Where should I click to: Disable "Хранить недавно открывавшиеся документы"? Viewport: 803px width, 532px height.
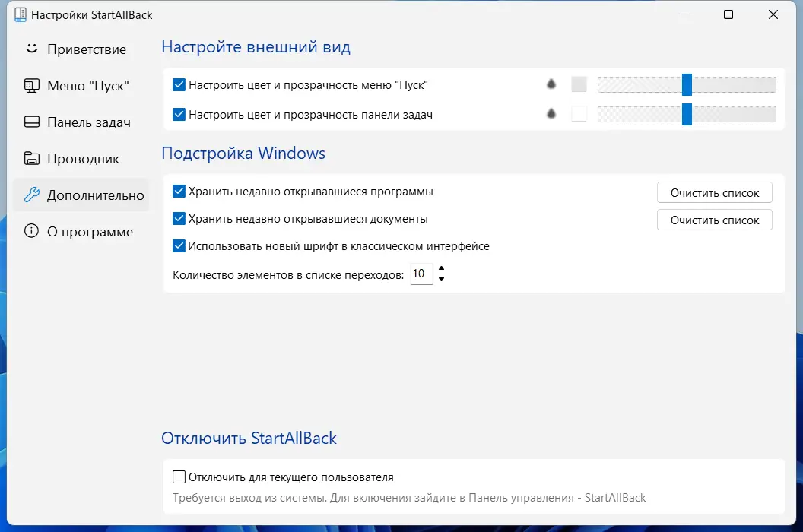coord(179,220)
